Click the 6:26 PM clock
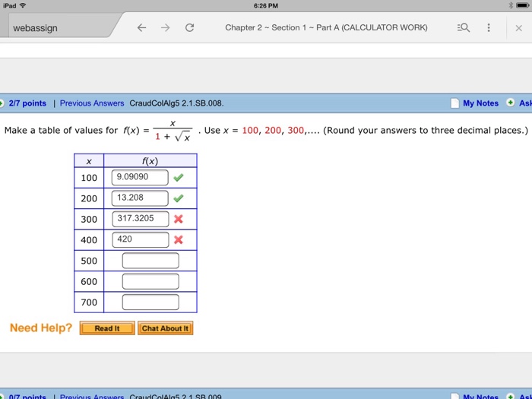The width and height of the screenshot is (532, 399). click(x=266, y=6)
